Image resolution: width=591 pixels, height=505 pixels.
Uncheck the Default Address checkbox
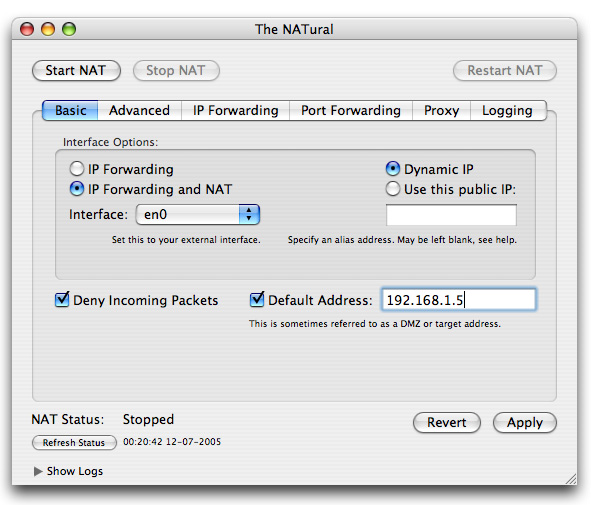(x=257, y=300)
